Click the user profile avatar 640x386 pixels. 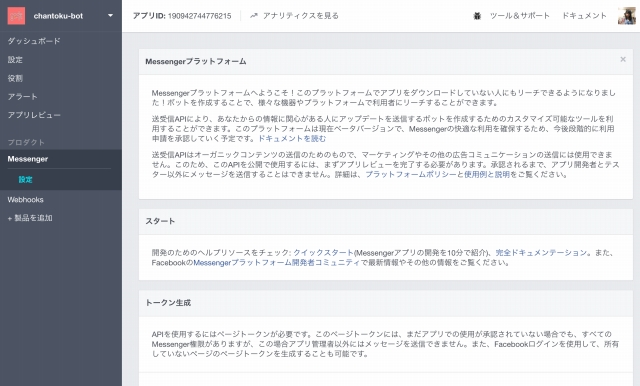(x=627, y=16)
